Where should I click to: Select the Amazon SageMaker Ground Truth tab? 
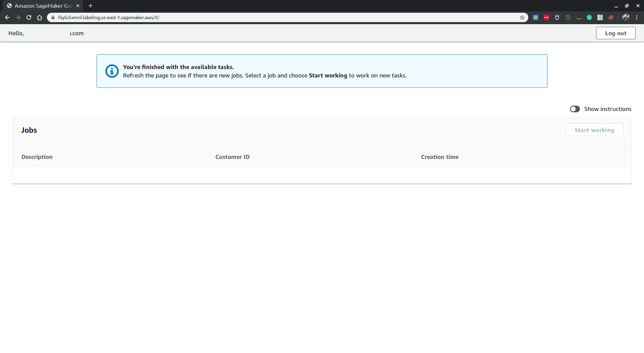coord(43,6)
